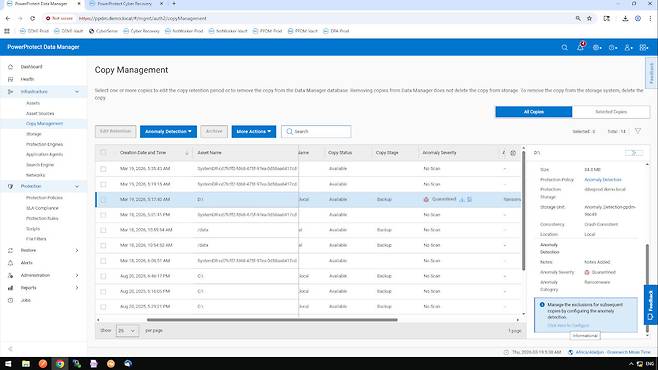Sort by Creation Date and Time arrow
This screenshot has width=658, height=370.
[x=187, y=153]
